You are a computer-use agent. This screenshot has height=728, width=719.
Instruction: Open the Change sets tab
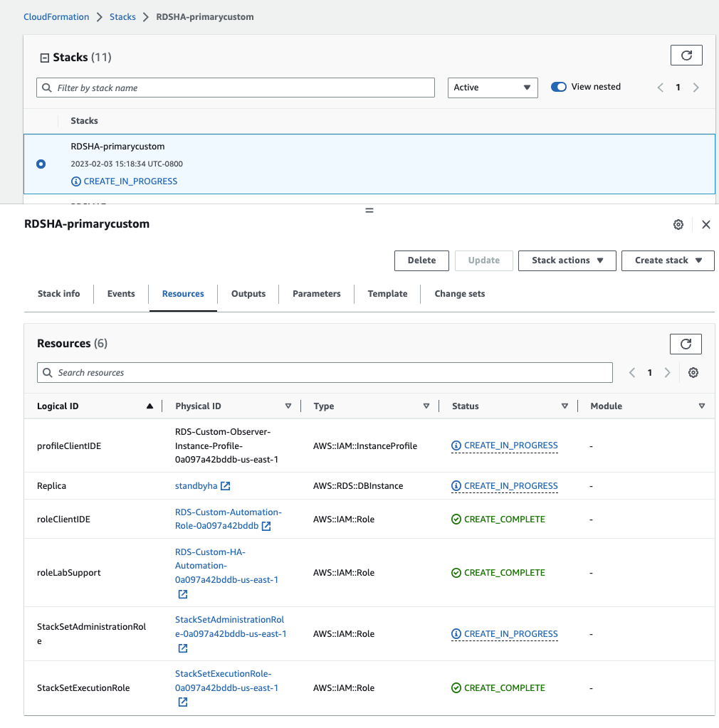[x=459, y=294]
